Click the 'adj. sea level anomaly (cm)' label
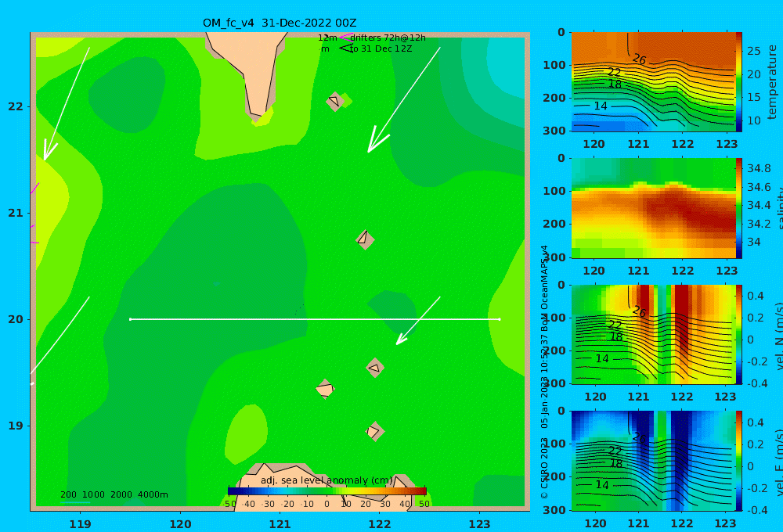783x532 pixels. click(327, 480)
